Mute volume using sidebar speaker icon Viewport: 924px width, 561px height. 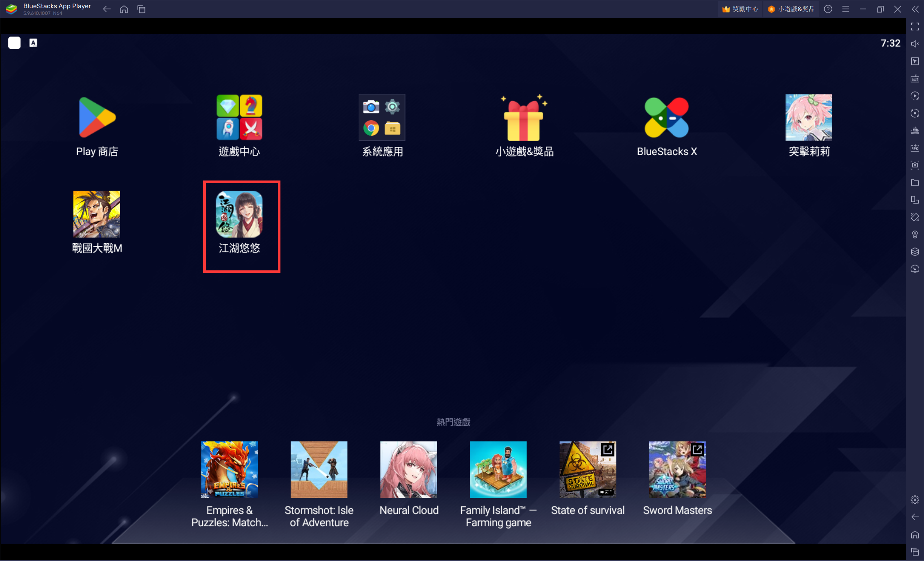(915, 44)
